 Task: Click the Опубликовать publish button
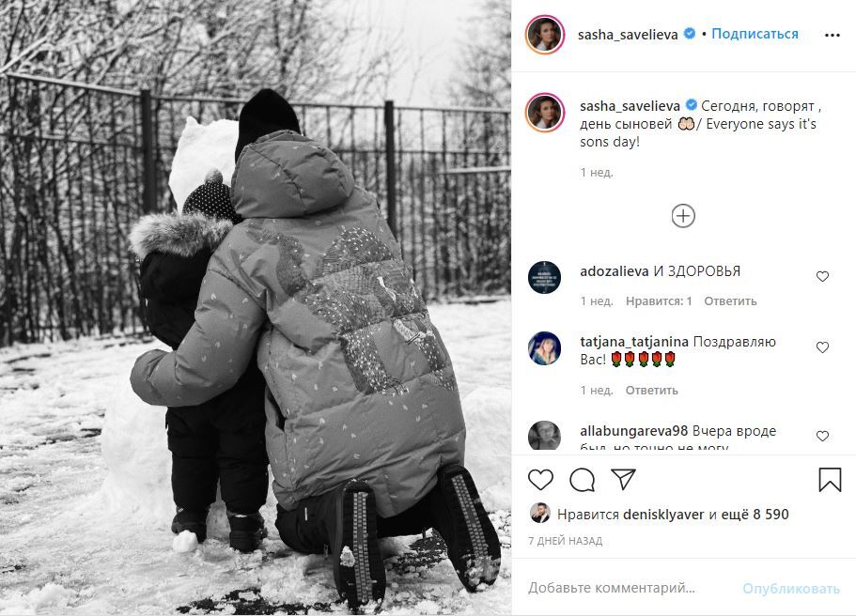pos(790,589)
